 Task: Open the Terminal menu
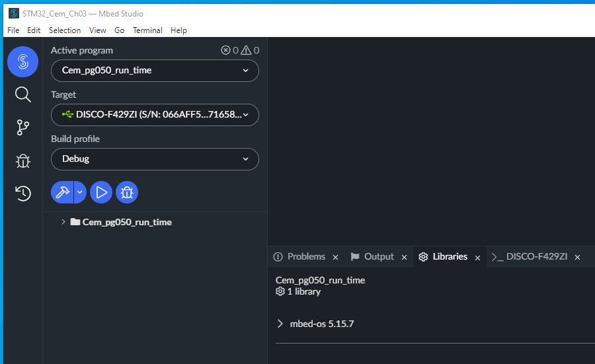(x=147, y=30)
